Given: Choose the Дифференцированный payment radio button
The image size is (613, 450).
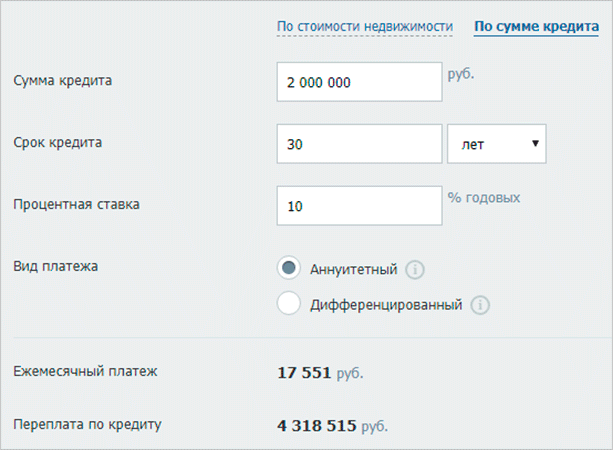Looking at the screenshot, I should 289,304.
